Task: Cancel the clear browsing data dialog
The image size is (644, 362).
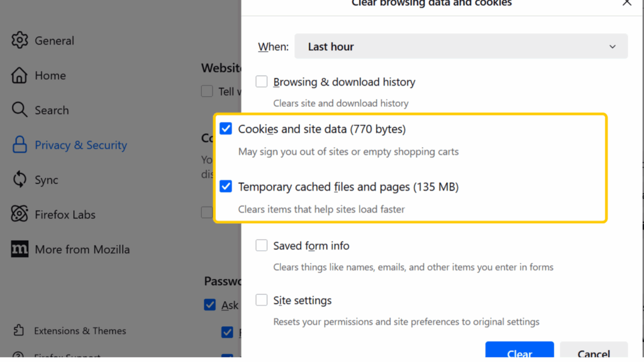Action: click(593, 353)
